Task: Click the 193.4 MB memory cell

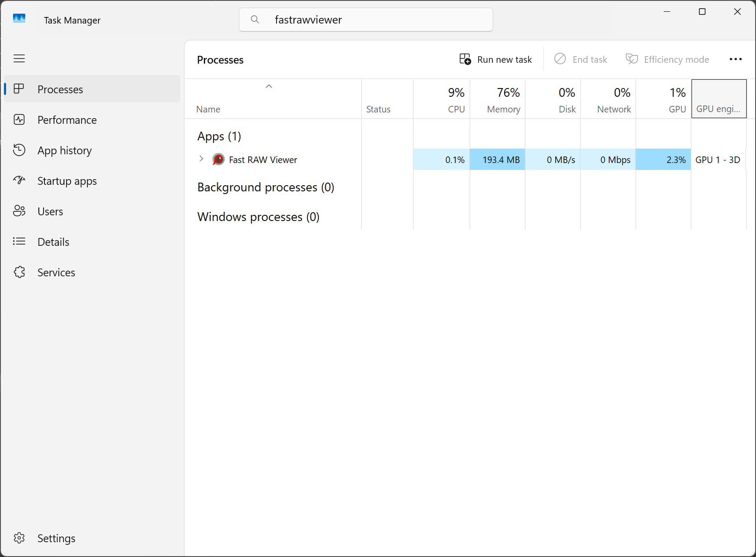Action: (497, 160)
